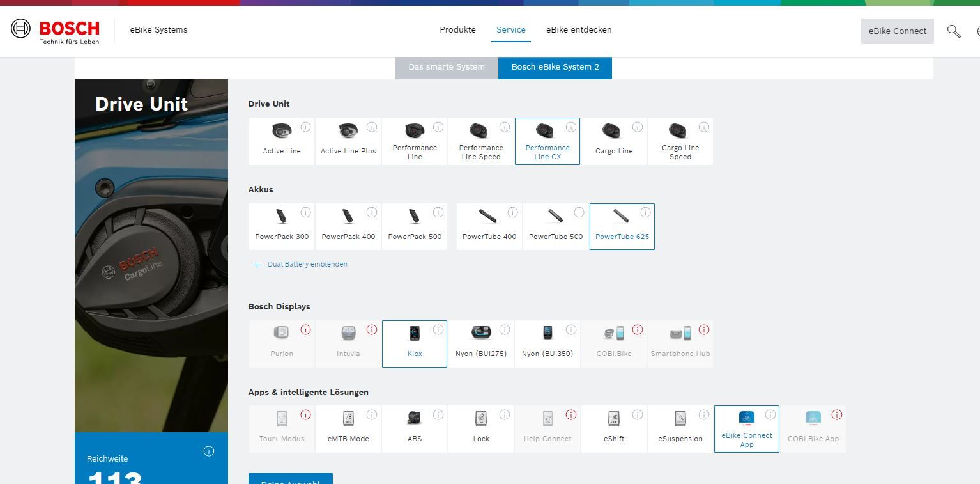Open info for Active Line Plus
This screenshot has width=980, height=484.
372,127
